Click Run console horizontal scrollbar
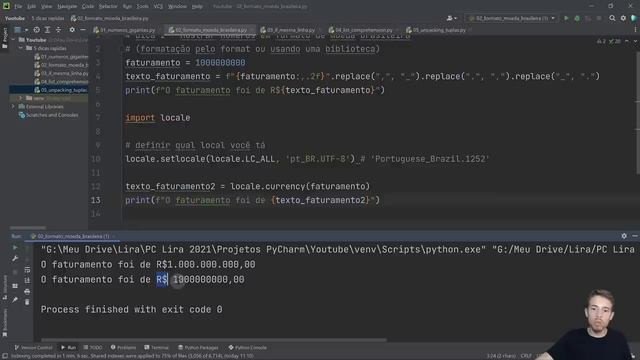640x360 pixels. [213, 340]
